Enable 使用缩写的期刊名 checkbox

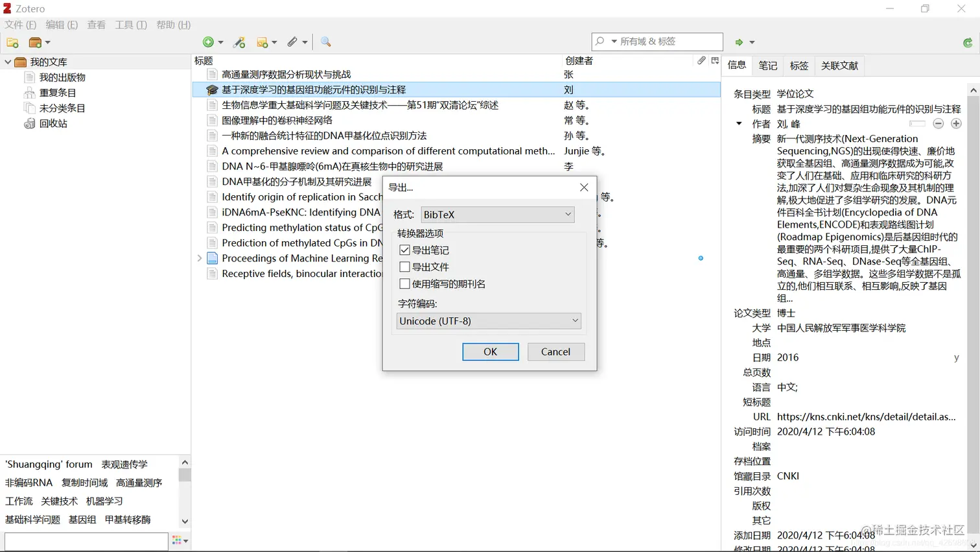coord(405,283)
